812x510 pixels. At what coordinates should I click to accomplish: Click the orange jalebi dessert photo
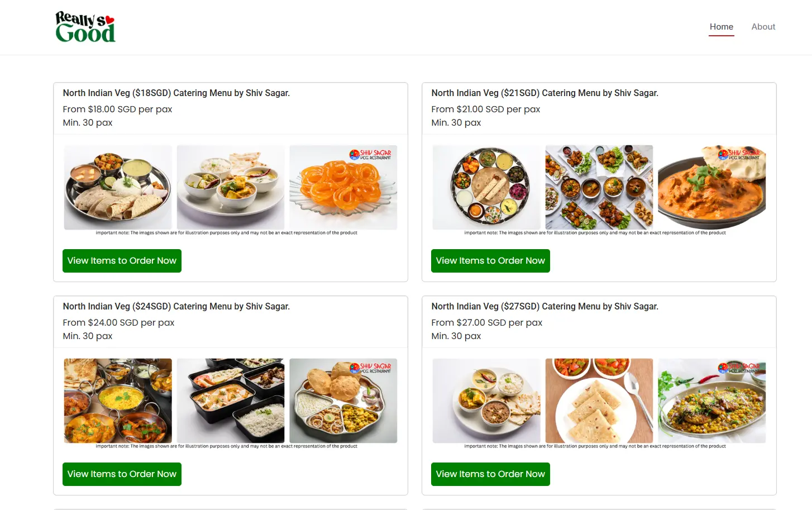pyautogui.click(x=343, y=190)
